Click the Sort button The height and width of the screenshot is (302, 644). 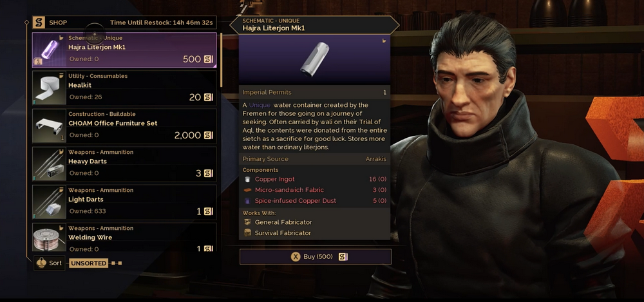tap(50, 263)
